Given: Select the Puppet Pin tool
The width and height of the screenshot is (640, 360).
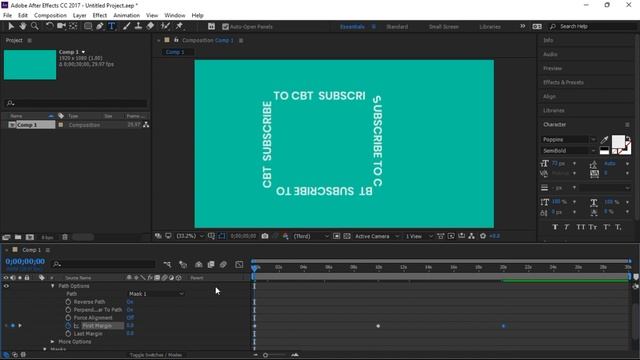Looking at the screenshot, I should [x=179, y=26].
